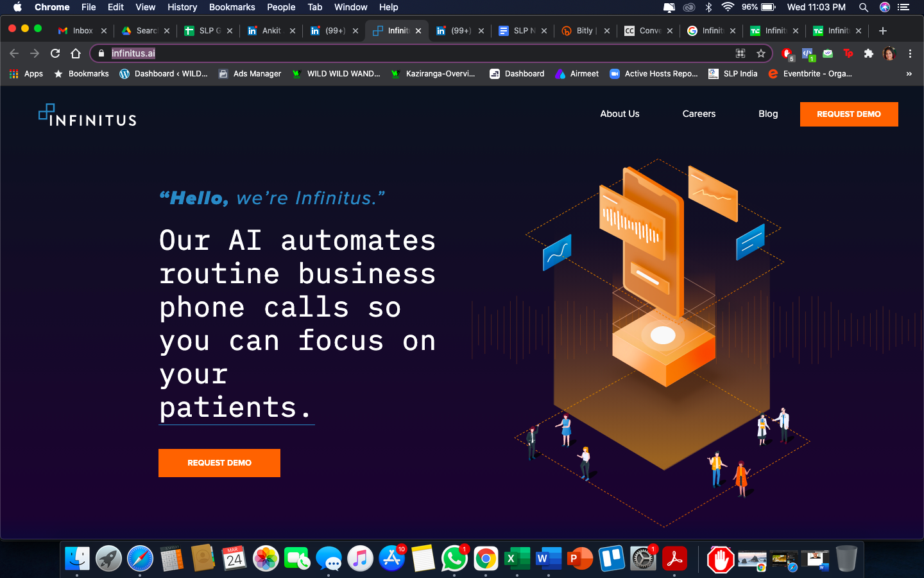The height and width of the screenshot is (578, 924).
Task: Open Kaziranga-Overvi... bookmark
Action: (x=434, y=74)
